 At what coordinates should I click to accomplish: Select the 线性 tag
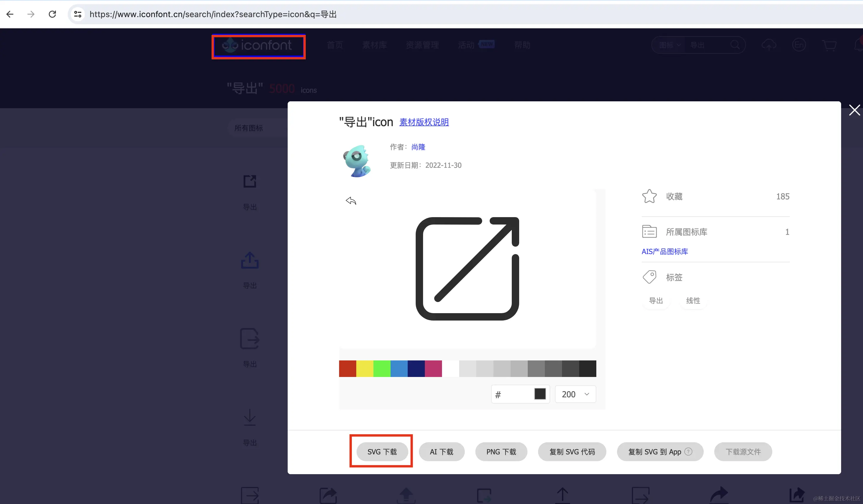click(693, 300)
